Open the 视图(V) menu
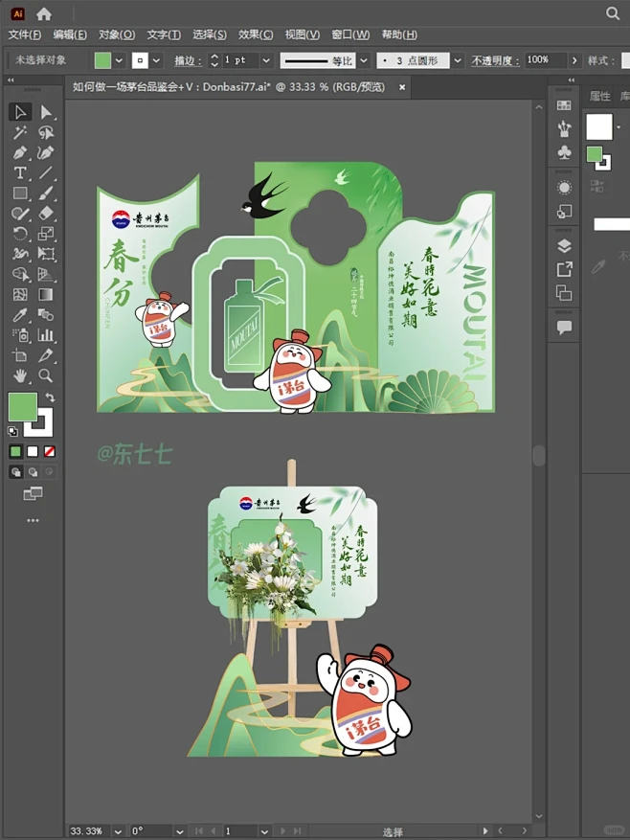 click(303, 34)
